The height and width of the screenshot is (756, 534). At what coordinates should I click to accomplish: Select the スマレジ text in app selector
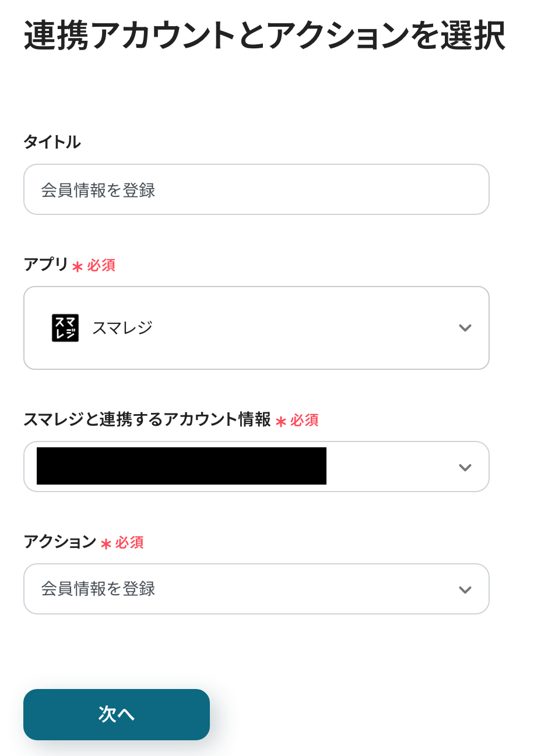[122, 328]
